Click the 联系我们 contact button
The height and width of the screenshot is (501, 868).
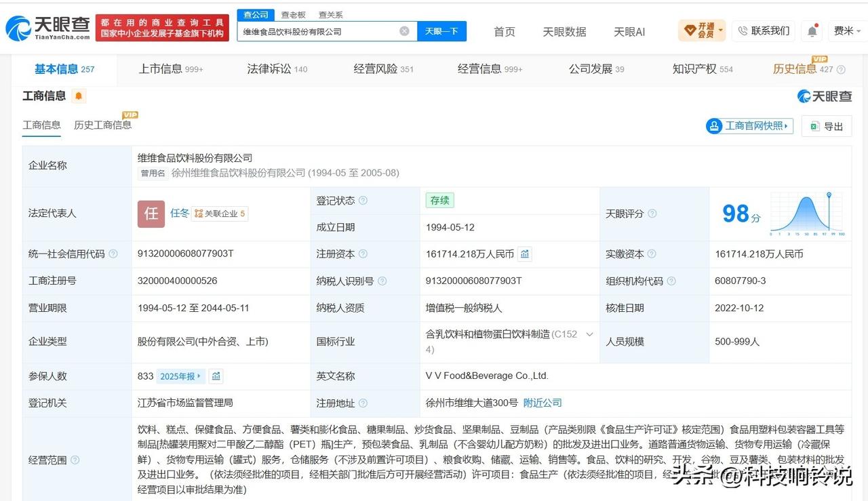764,31
